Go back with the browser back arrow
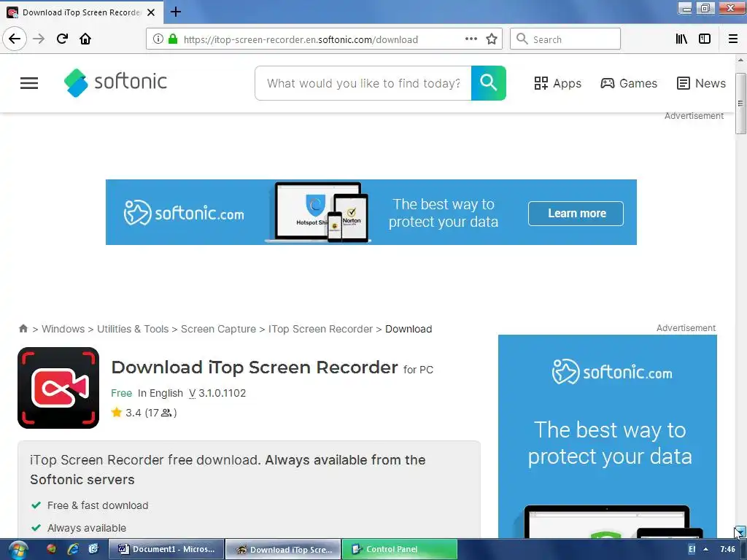The image size is (747, 560). [15, 39]
